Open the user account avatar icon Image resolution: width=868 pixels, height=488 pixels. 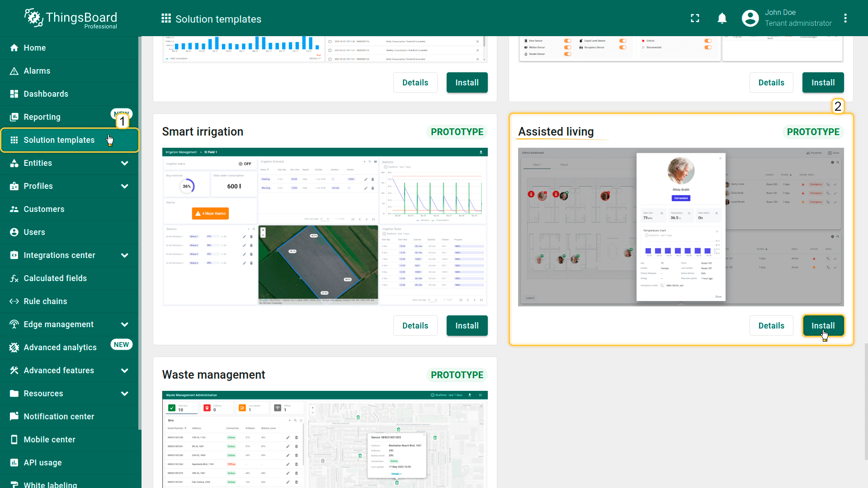(750, 18)
